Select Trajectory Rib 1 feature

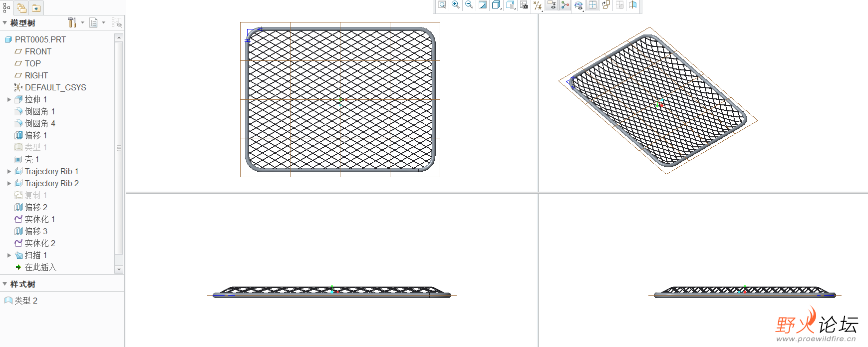[52, 171]
